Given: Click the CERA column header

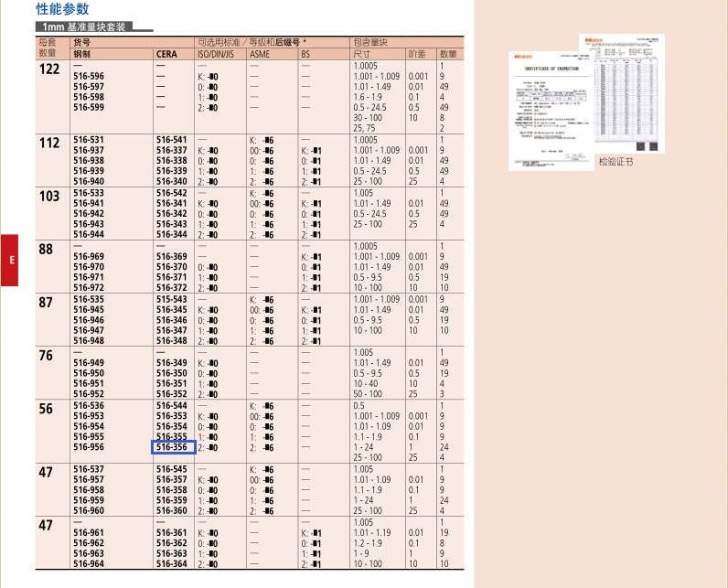Looking at the screenshot, I should (166, 54).
